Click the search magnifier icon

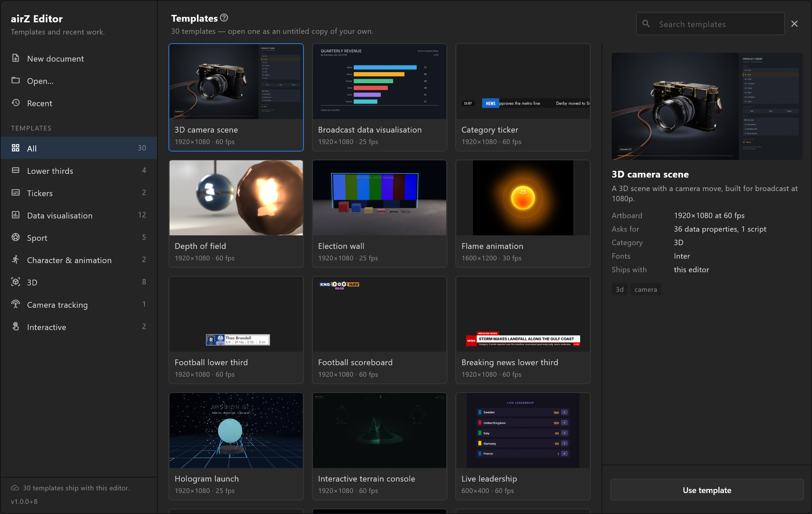point(646,24)
